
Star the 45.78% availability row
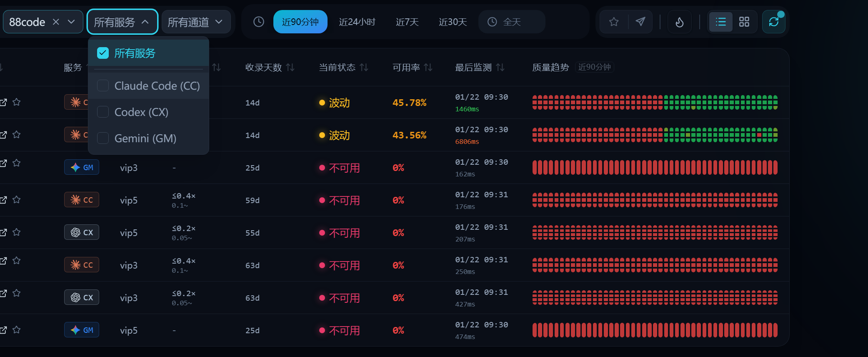tap(17, 102)
